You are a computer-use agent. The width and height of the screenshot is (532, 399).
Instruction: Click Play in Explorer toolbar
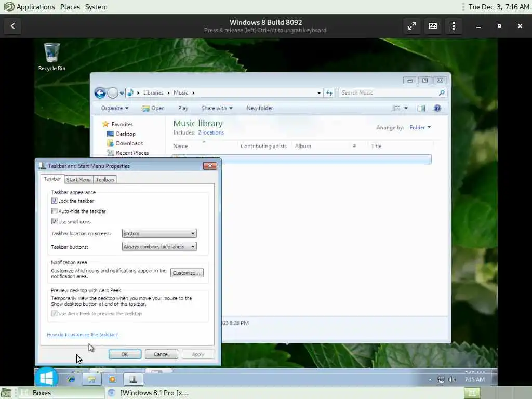tap(183, 108)
